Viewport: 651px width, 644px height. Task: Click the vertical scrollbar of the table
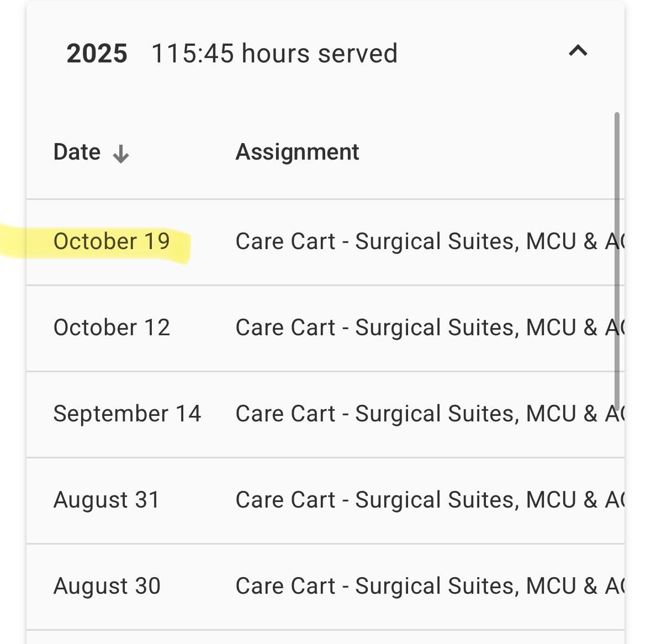click(x=617, y=260)
